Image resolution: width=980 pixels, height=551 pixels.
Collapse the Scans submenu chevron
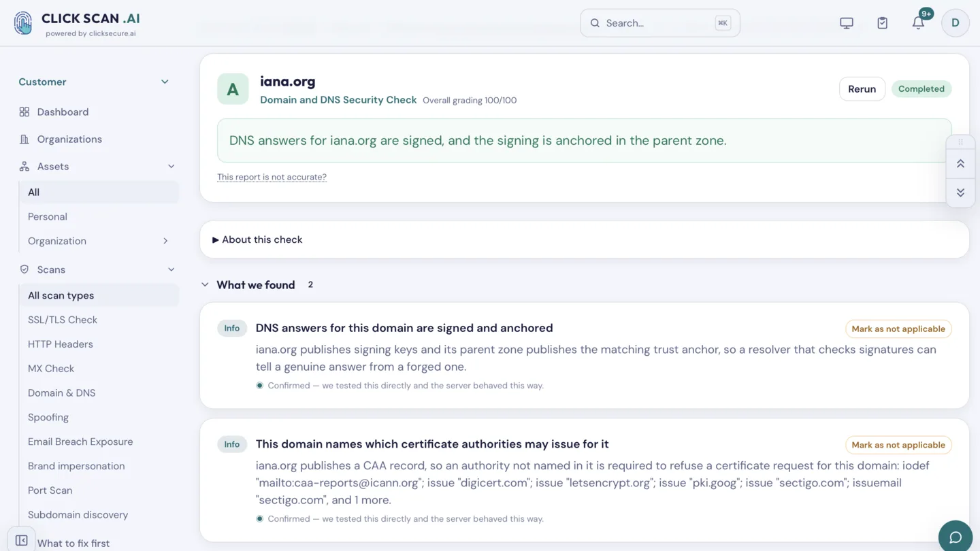pyautogui.click(x=171, y=270)
